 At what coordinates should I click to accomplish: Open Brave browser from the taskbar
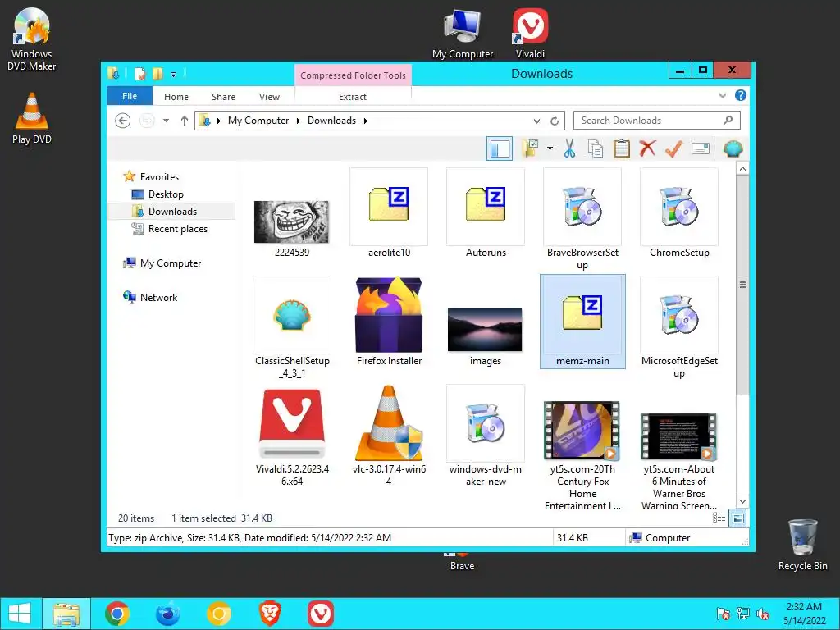[x=270, y=614]
